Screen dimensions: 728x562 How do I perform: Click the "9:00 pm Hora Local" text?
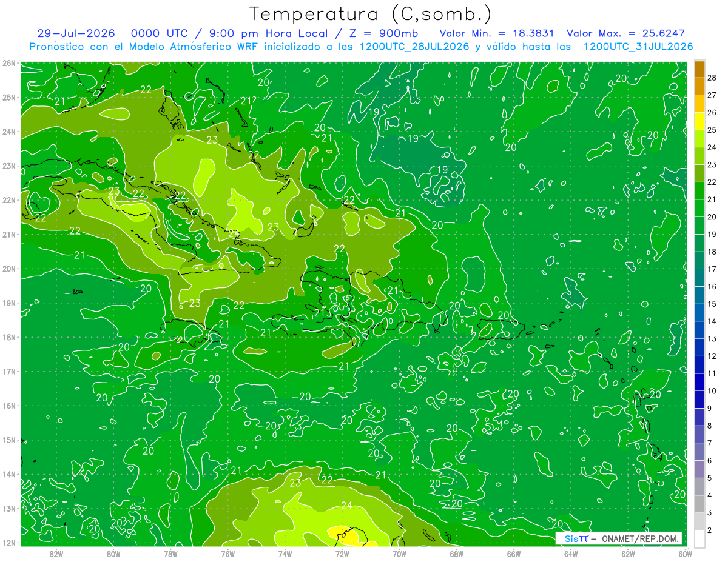point(268,33)
